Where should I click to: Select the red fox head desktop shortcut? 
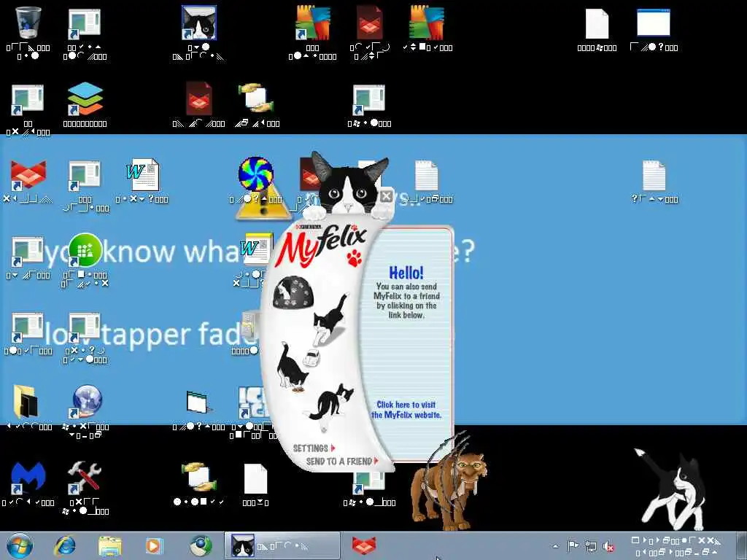click(28, 175)
